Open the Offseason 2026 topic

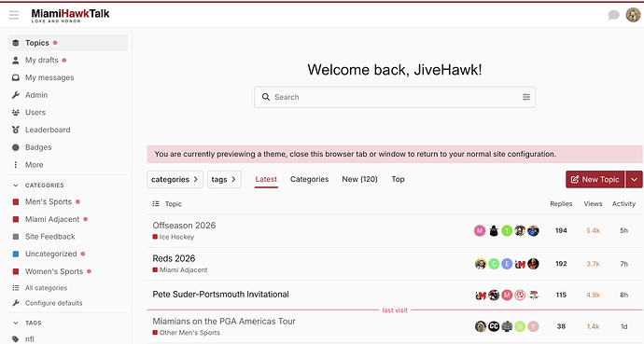click(184, 226)
